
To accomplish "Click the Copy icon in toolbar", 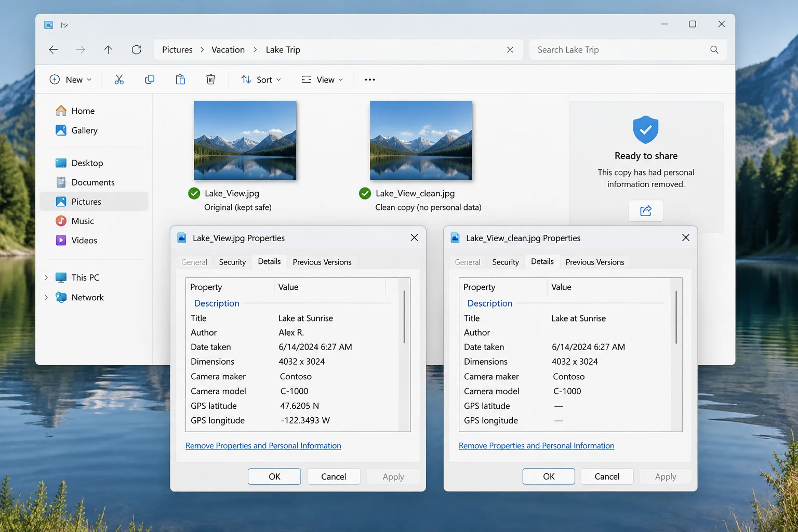I will pyautogui.click(x=150, y=79).
